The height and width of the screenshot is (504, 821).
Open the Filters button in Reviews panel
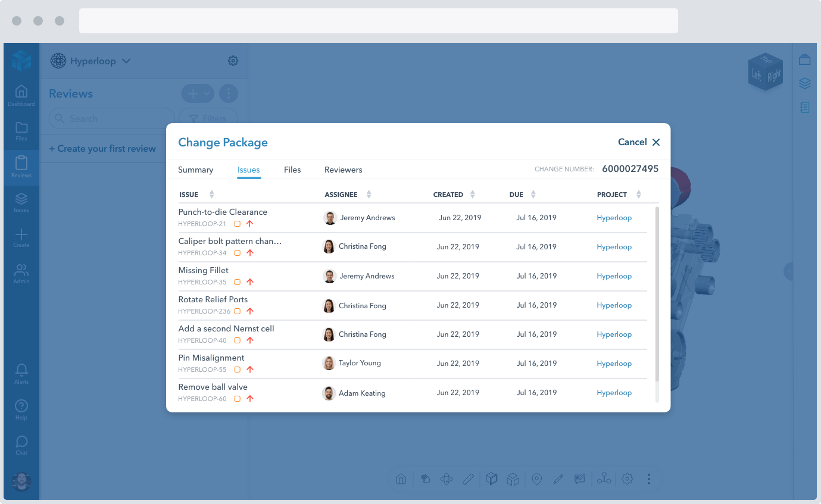coord(208,118)
